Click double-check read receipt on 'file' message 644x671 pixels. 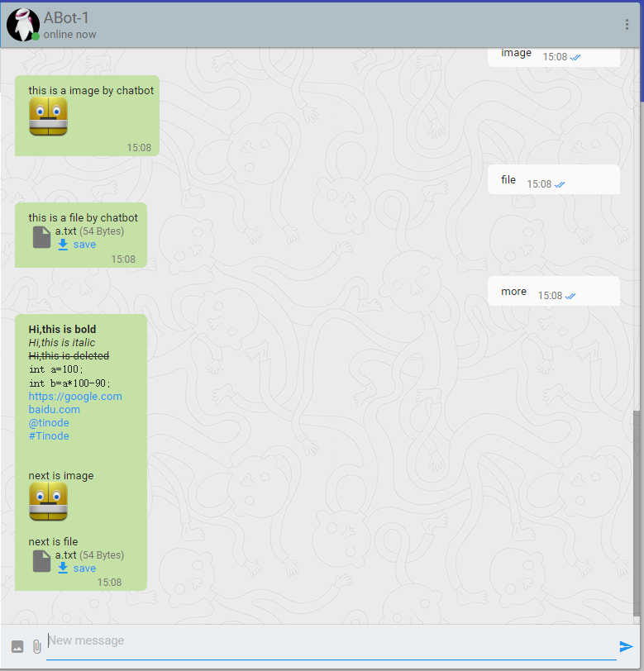(560, 184)
